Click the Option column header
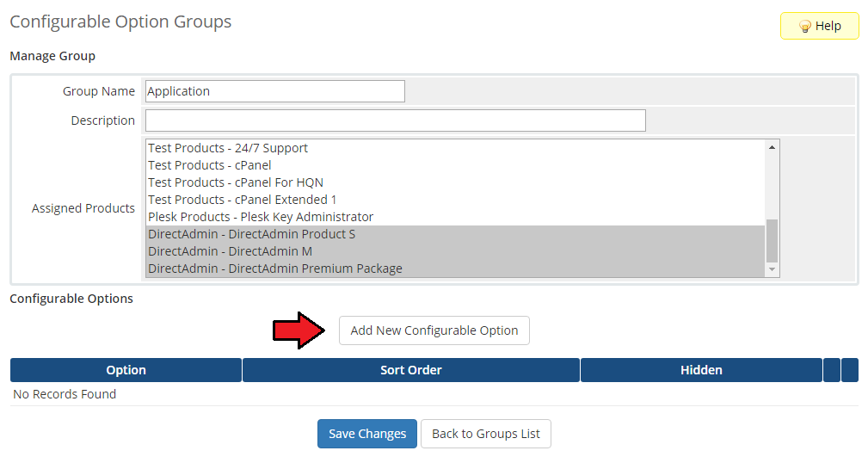 click(x=126, y=370)
